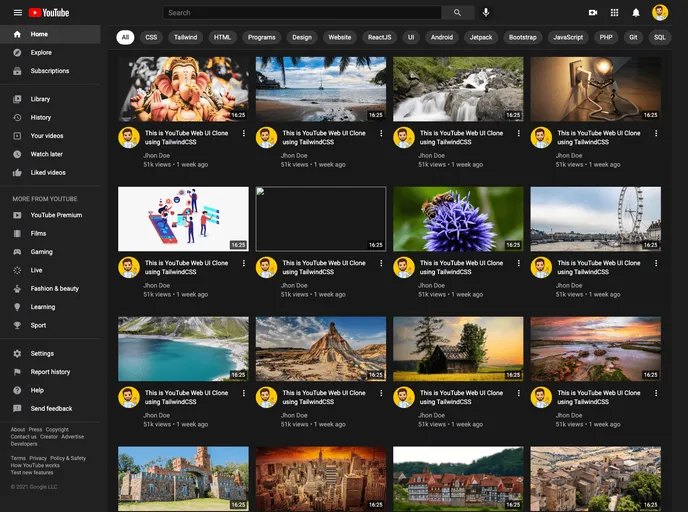688x512 pixels.
Task: Select the Git filter chip
Action: (633, 37)
